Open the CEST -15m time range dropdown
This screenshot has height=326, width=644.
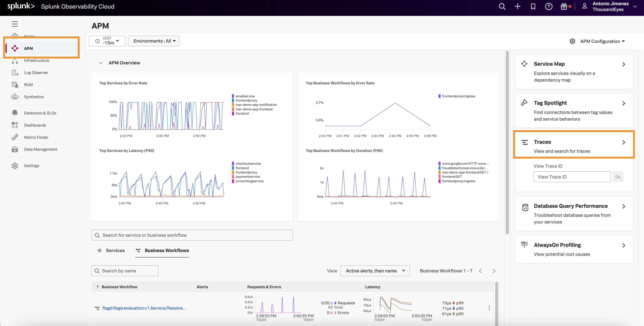(107, 41)
